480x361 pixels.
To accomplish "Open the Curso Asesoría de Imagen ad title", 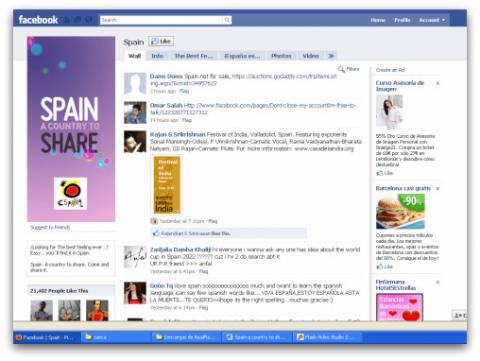I will click(x=399, y=86).
